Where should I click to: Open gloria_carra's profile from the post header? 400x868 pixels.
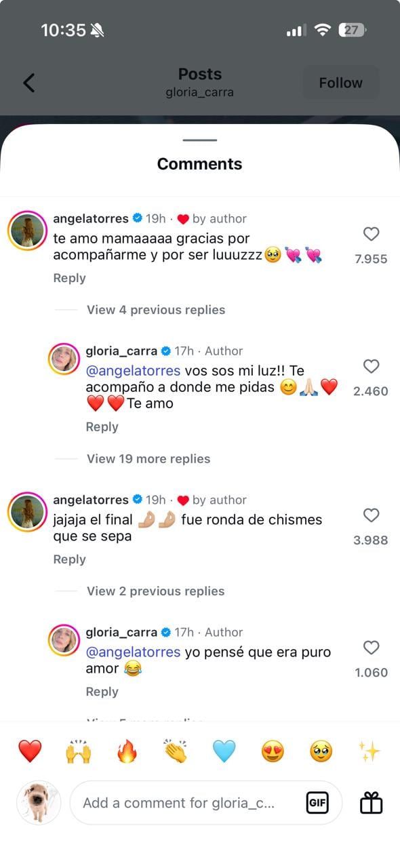pos(199,92)
